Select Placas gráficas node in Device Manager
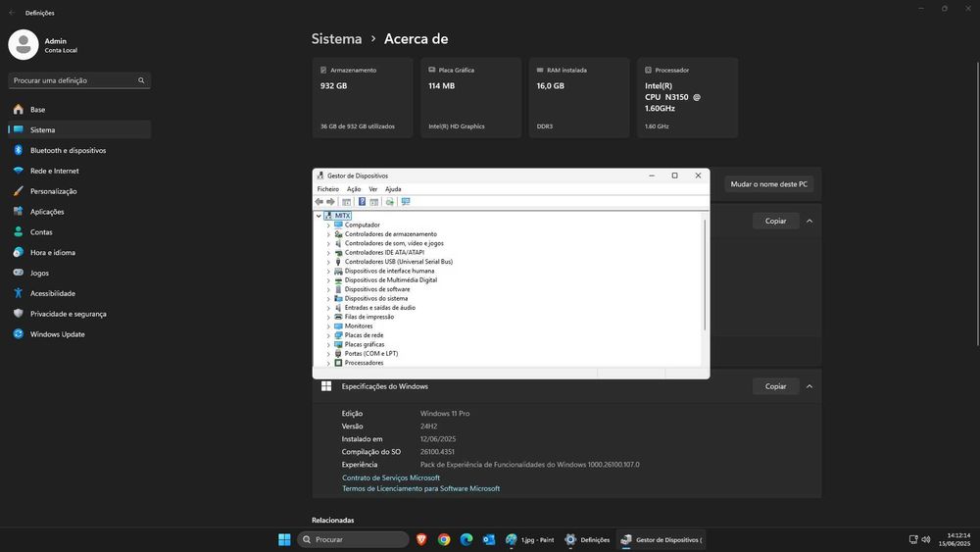The width and height of the screenshot is (980, 552). point(365,344)
